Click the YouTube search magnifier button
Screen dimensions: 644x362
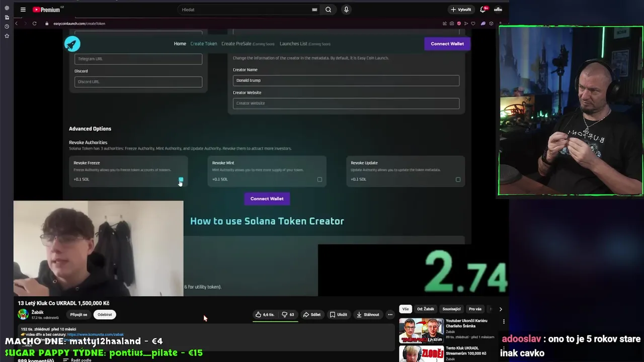(x=328, y=10)
